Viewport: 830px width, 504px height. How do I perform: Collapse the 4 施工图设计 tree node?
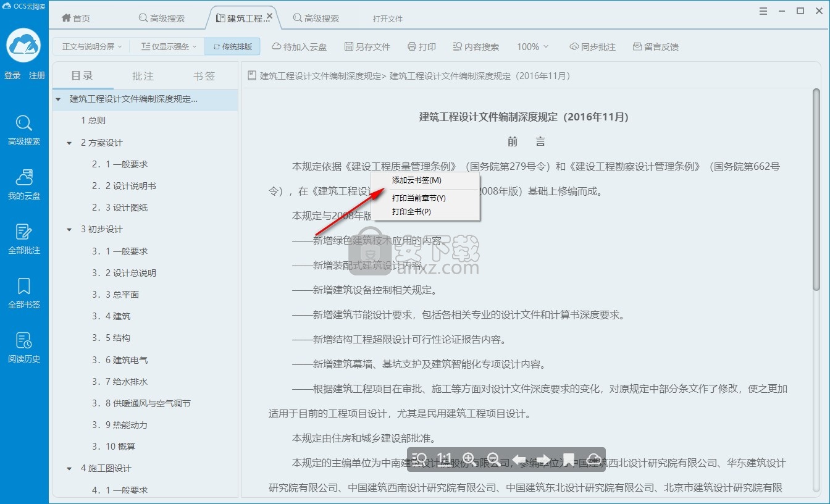70,469
